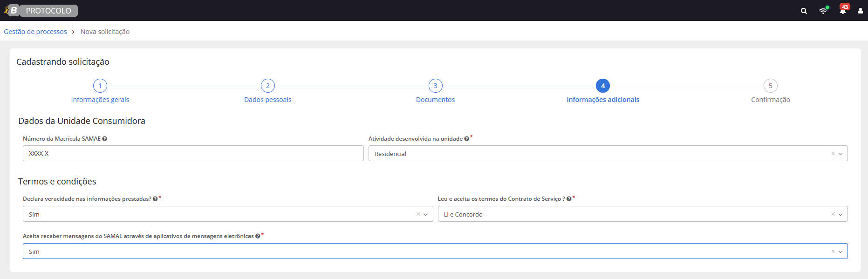This screenshot has height=279, width=868.
Task: Open the Aceita receber mensagens dropdown arrow
Action: pos(841,252)
